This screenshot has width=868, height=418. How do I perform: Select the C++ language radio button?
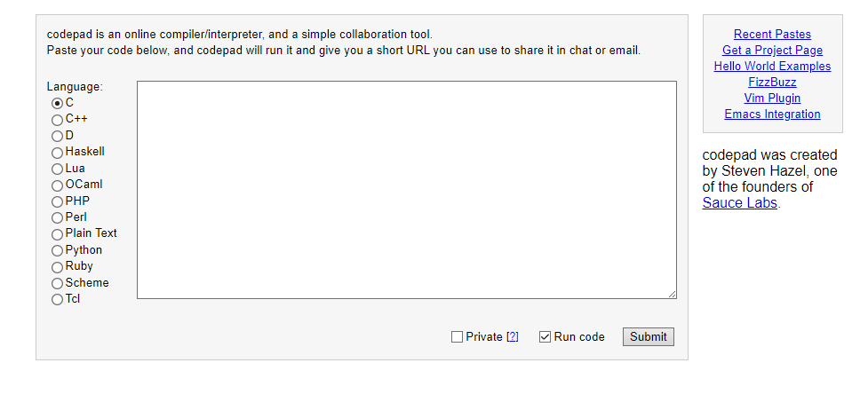pyautogui.click(x=58, y=119)
